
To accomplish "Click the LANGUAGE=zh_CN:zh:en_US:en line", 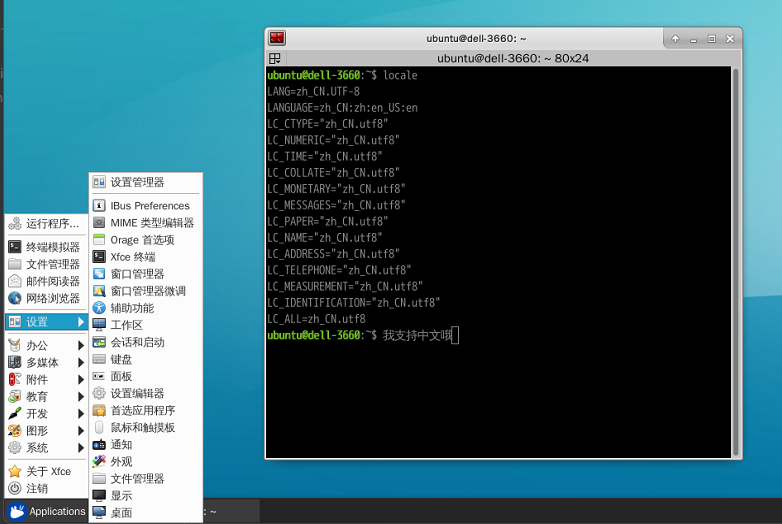I will (342, 108).
